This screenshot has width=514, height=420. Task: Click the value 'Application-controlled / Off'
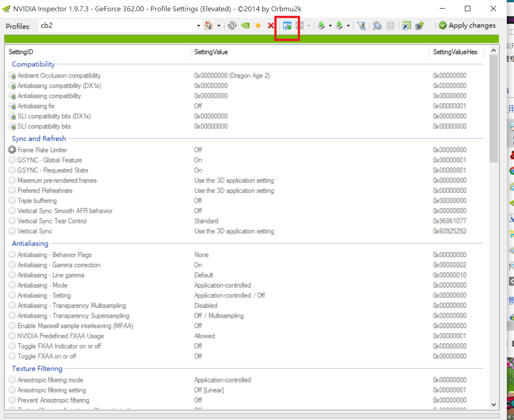click(x=229, y=296)
